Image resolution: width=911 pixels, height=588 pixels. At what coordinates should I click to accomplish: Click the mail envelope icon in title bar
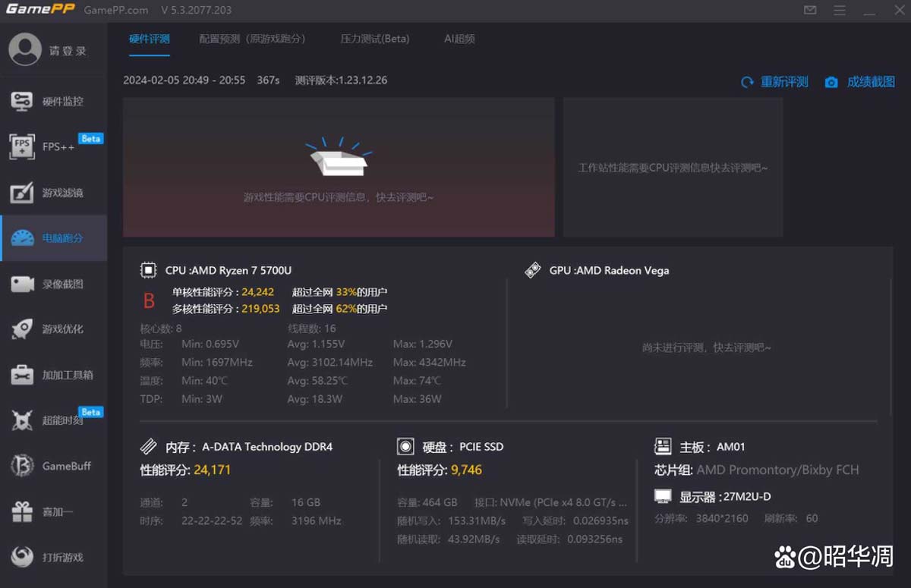811,11
